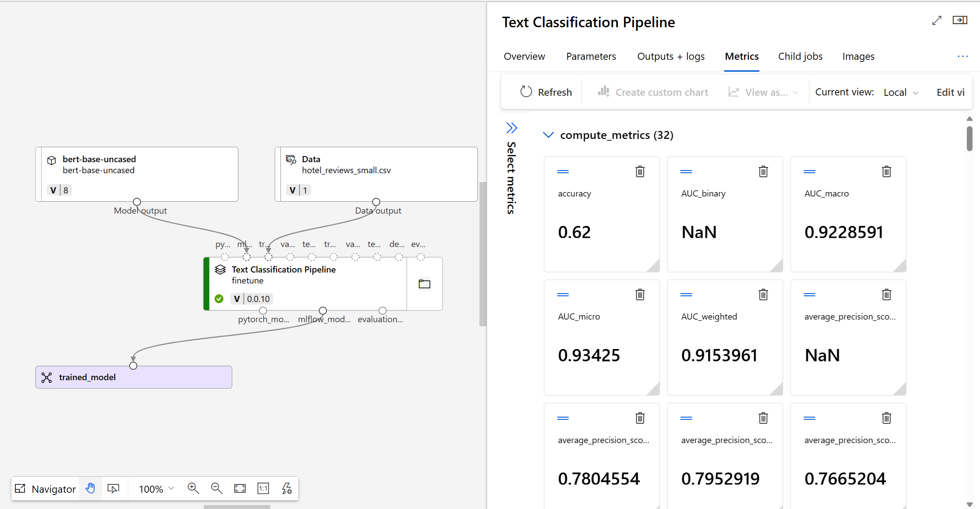Delete the NaN average_precision_score card

click(886, 294)
